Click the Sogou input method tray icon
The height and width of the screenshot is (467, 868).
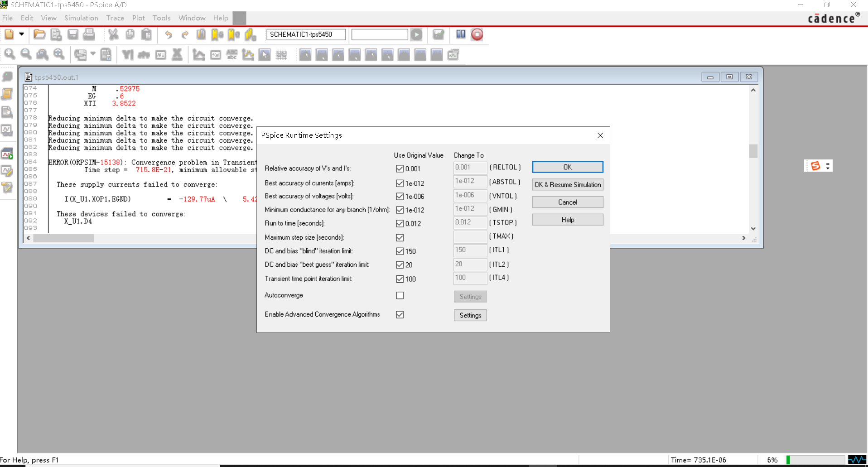(x=815, y=166)
